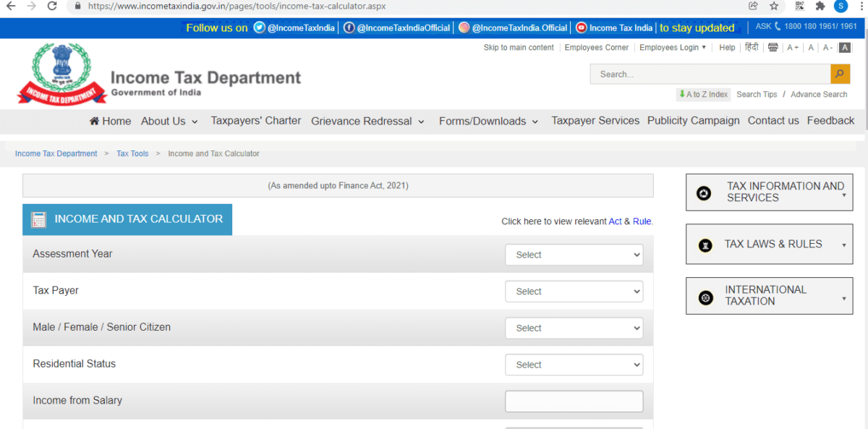Click the Twitter icon for @IncomeTaxIndia
The width and height of the screenshot is (868, 429).
click(258, 27)
